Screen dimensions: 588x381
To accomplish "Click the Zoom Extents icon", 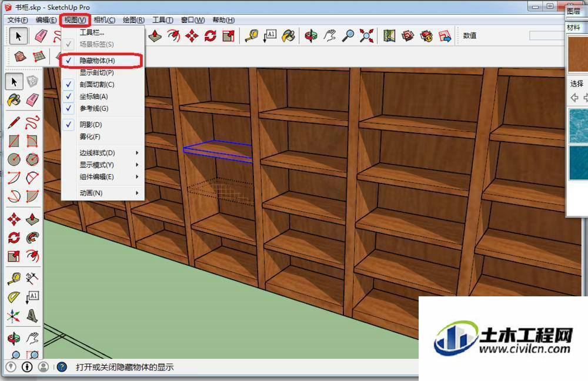I will (x=366, y=36).
